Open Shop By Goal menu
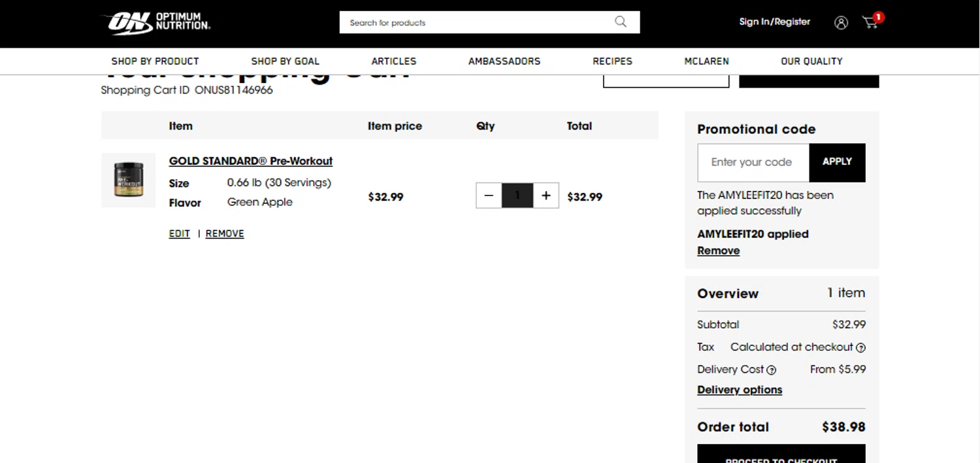The height and width of the screenshot is (463, 980). (x=286, y=61)
